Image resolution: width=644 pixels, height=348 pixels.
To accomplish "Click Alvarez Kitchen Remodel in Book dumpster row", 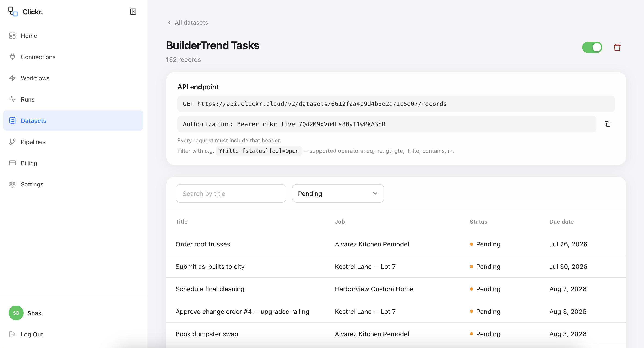I will pyautogui.click(x=372, y=334).
